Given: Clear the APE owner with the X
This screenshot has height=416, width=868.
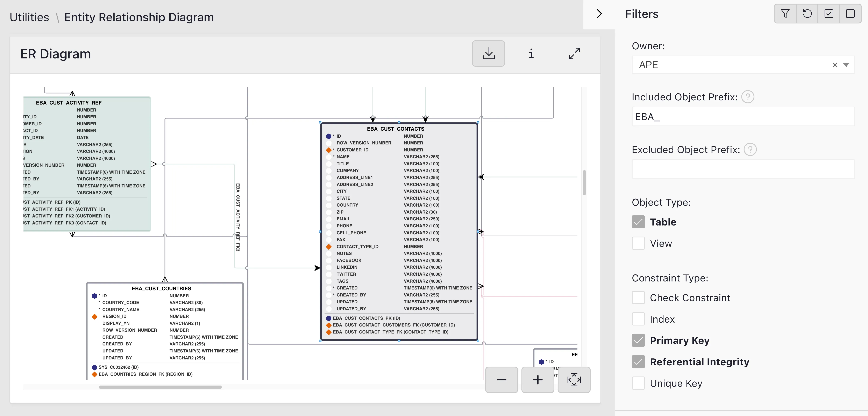Looking at the screenshot, I should [835, 65].
